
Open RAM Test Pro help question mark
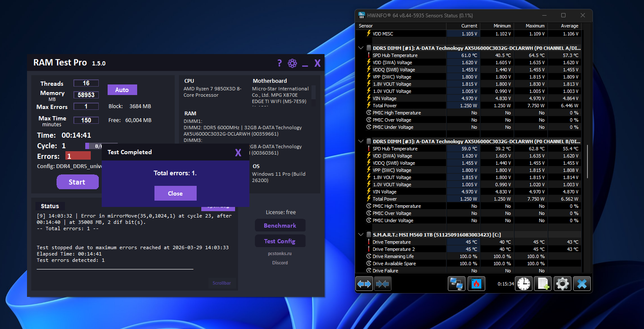(279, 63)
